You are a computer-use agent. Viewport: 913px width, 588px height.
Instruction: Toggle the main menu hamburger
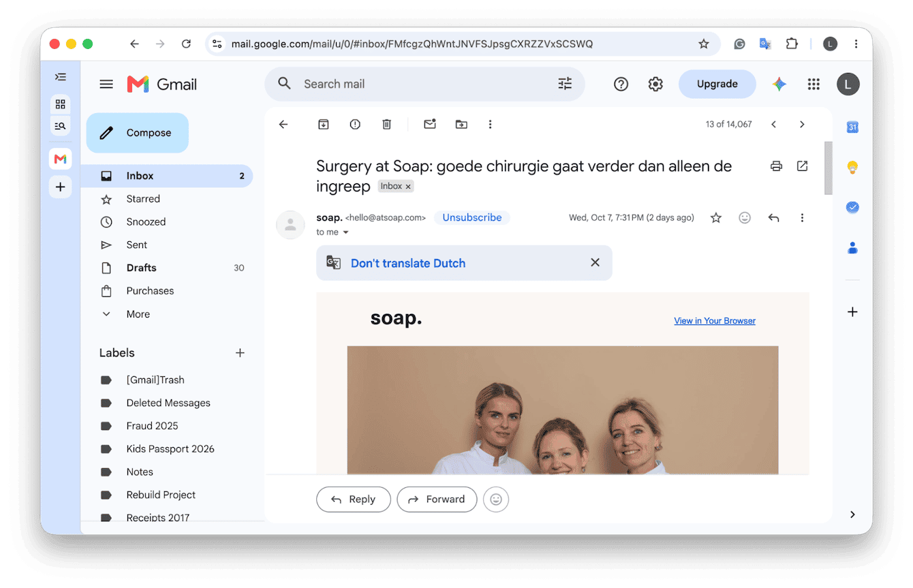(106, 84)
